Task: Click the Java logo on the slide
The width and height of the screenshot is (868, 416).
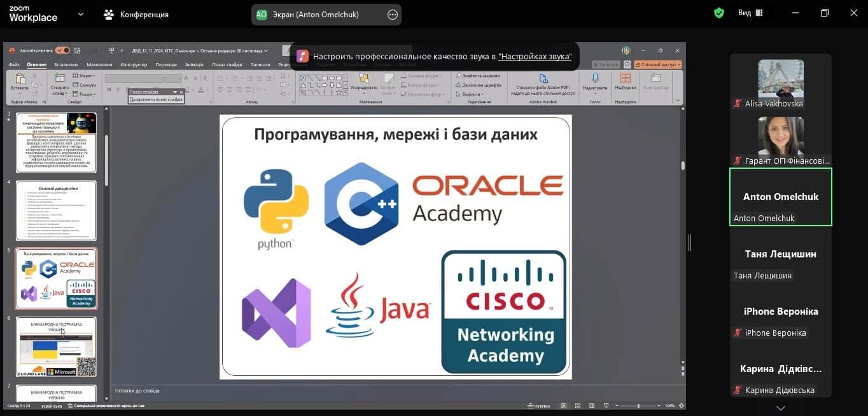Action: click(378, 305)
